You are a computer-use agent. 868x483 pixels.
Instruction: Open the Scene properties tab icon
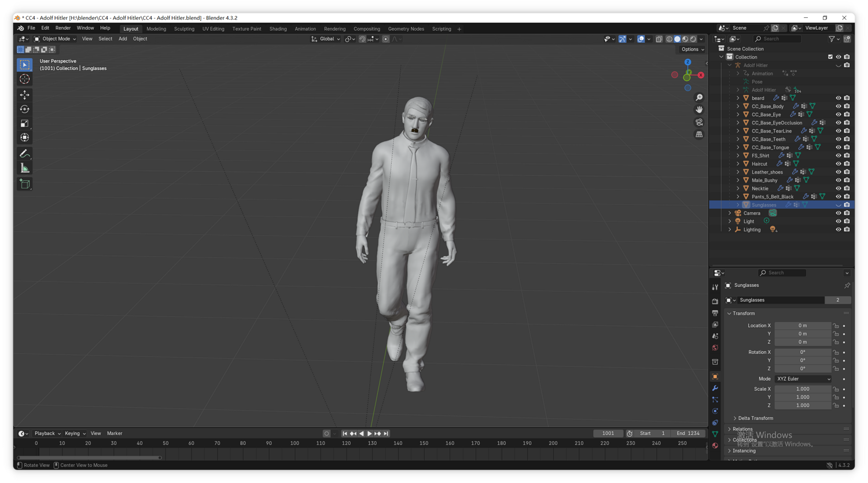[x=715, y=336]
